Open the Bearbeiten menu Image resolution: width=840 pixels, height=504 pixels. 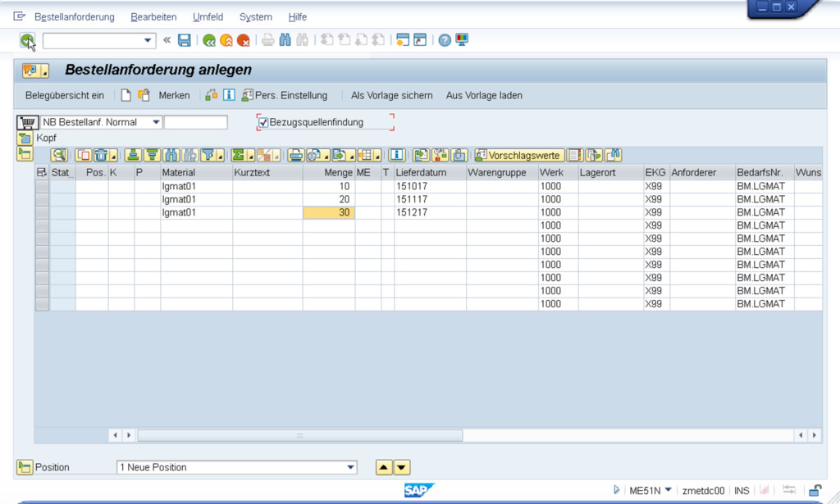point(153,17)
